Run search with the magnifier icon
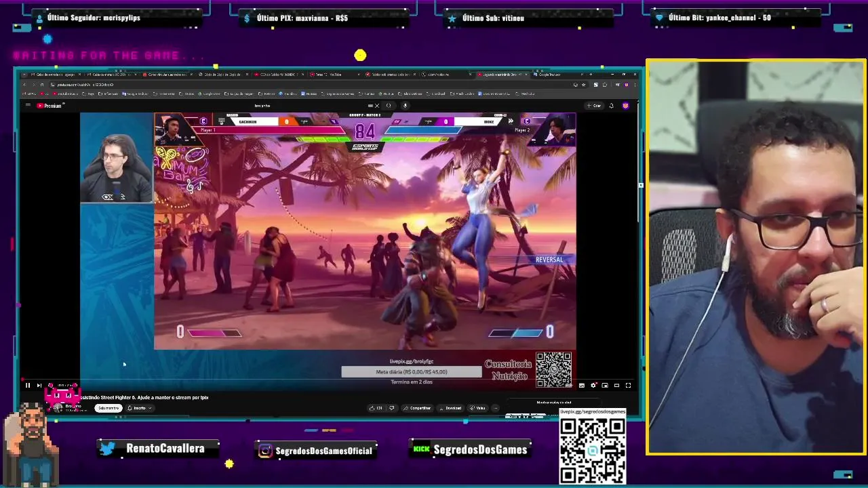 pyautogui.click(x=389, y=106)
